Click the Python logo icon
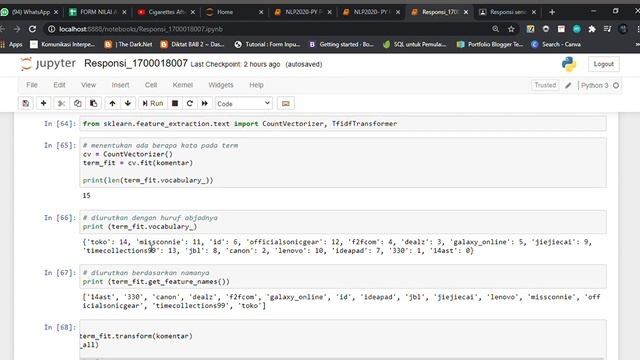This screenshot has height=360, width=640. point(569,64)
